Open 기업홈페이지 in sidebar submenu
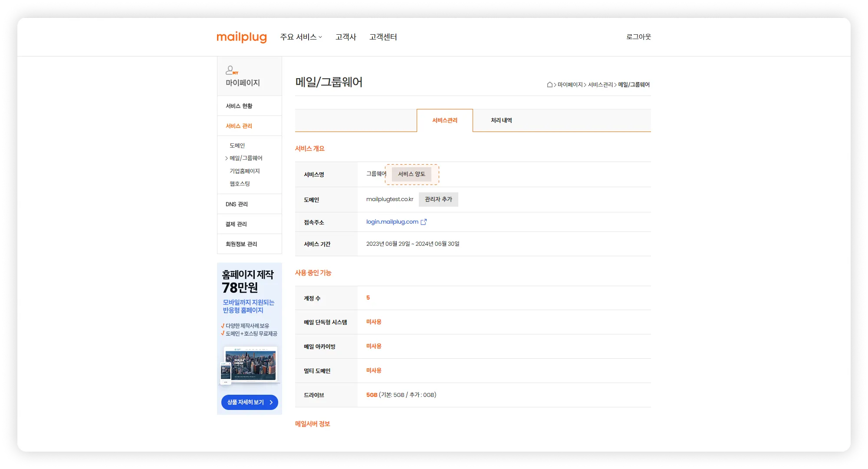868x469 pixels. tap(244, 171)
